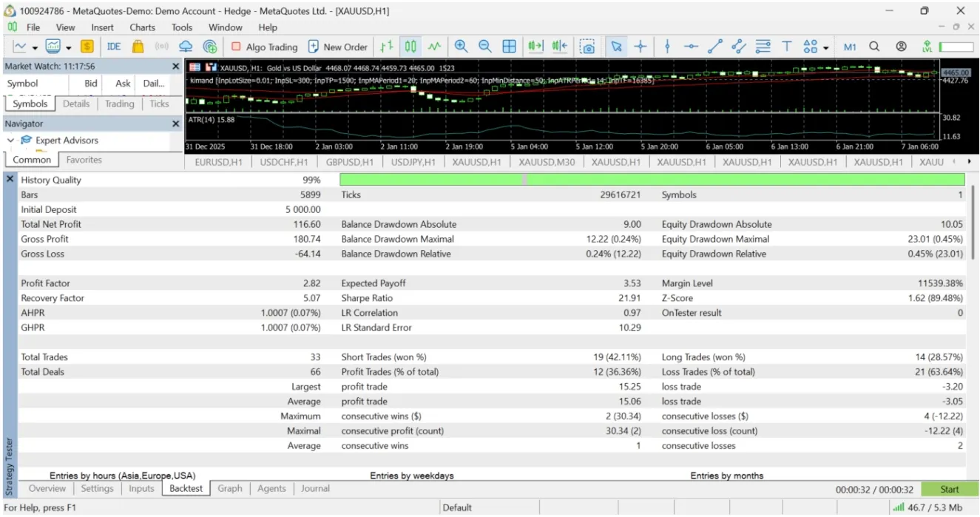Click the yellow dollar Market Watch icon

(87, 47)
